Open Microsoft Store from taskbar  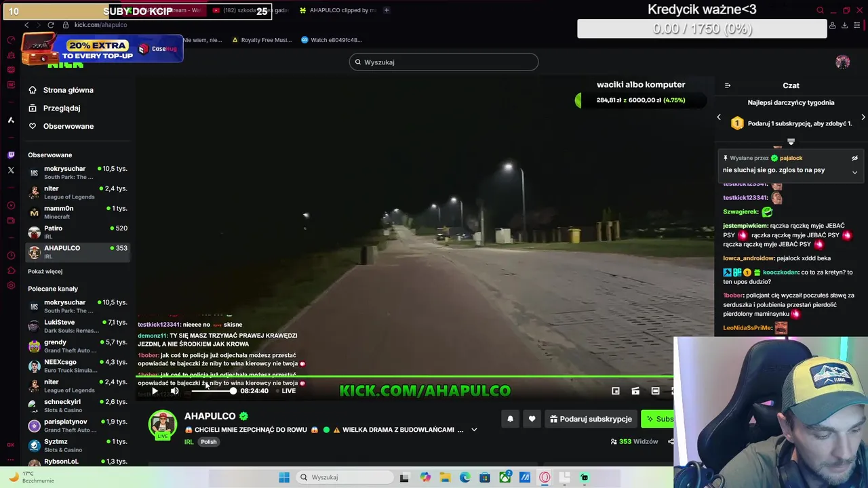pyautogui.click(x=485, y=477)
